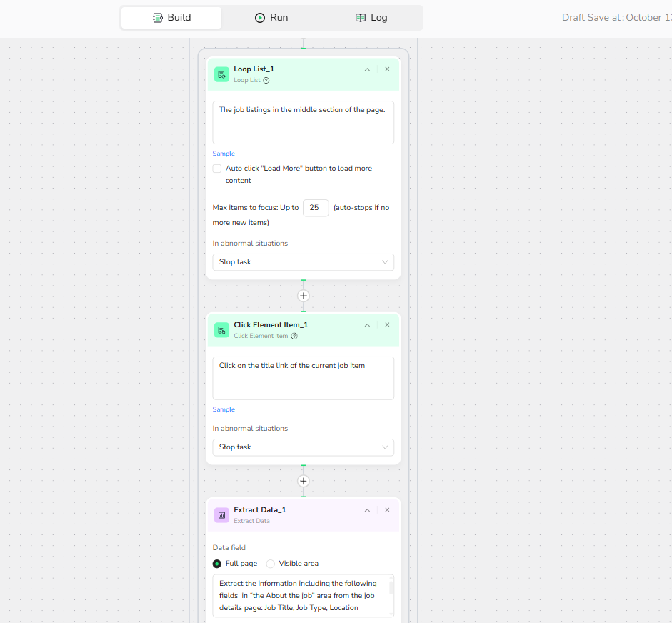
Task: Add step below Click Element Item_1 card
Action: point(303,481)
